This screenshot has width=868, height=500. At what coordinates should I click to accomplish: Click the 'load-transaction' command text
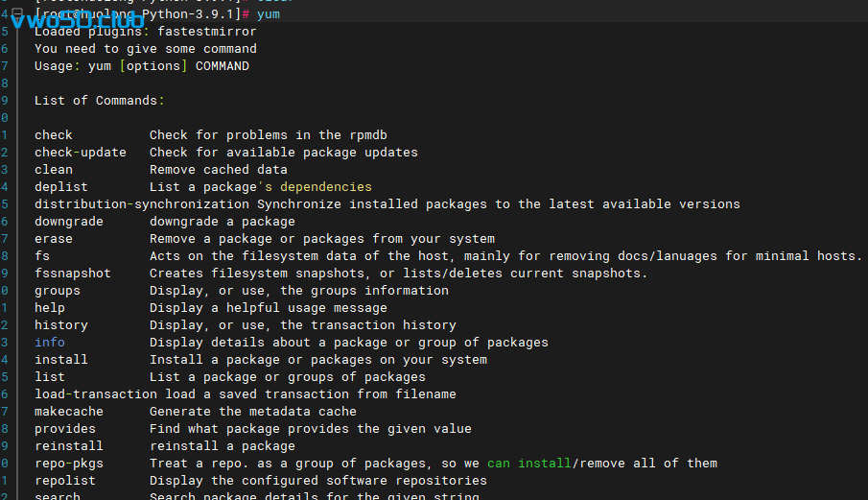[95, 394]
